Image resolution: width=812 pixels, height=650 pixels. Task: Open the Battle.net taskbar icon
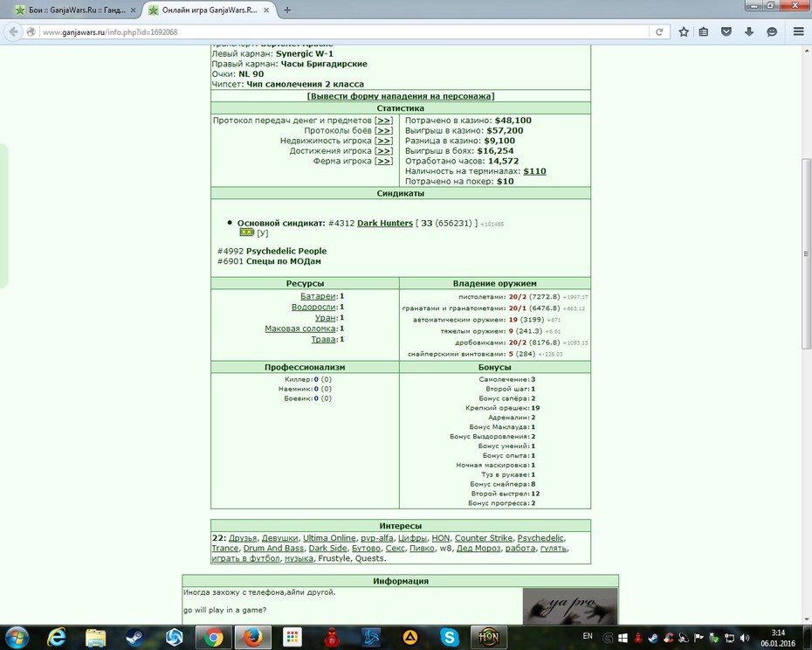click(x=371, y=637)
